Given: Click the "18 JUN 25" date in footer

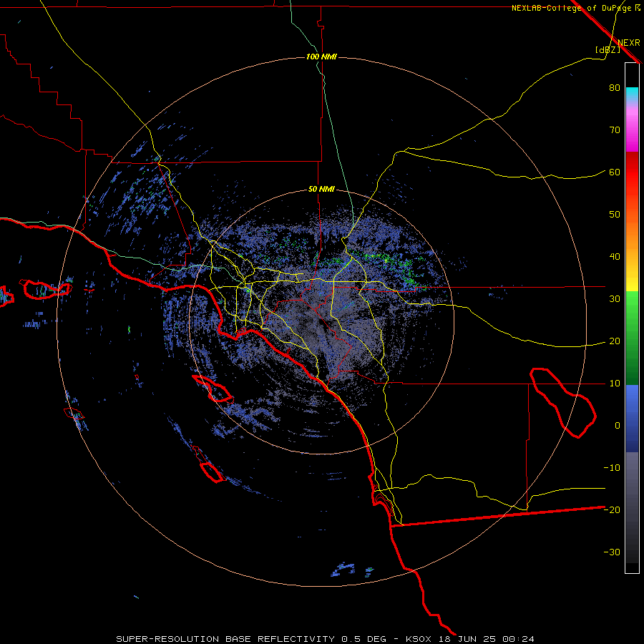Looking at the screenshot, I should pos(466,639).
